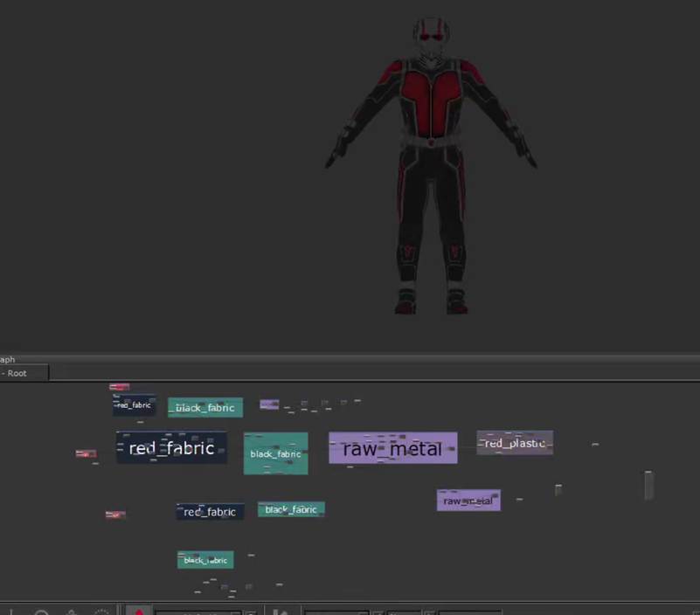This screenshot has height=615, width=700.
Task: Select the square teal black_fabric node
Action: [275, 454]
